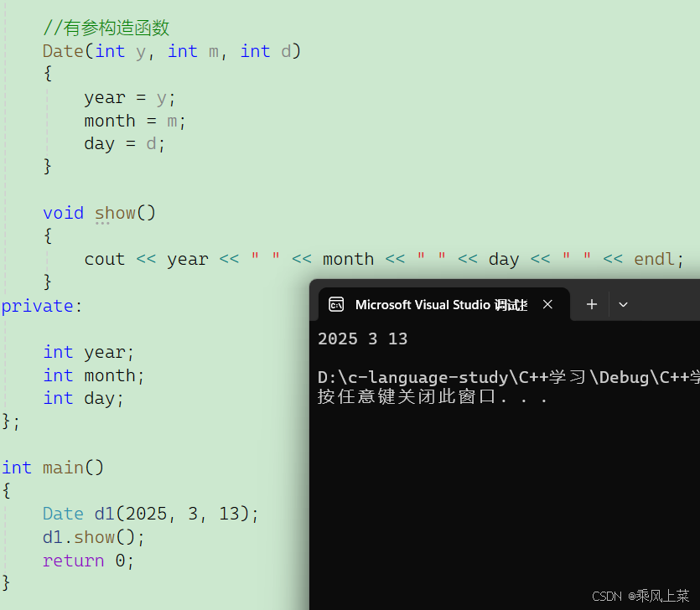Click the 'show' function name in void show()
Viewport: 700px width, 610px height.
115,213
